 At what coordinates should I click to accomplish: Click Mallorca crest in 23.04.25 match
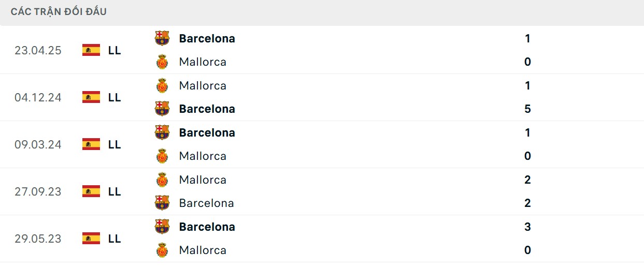(x=162, y=62)
